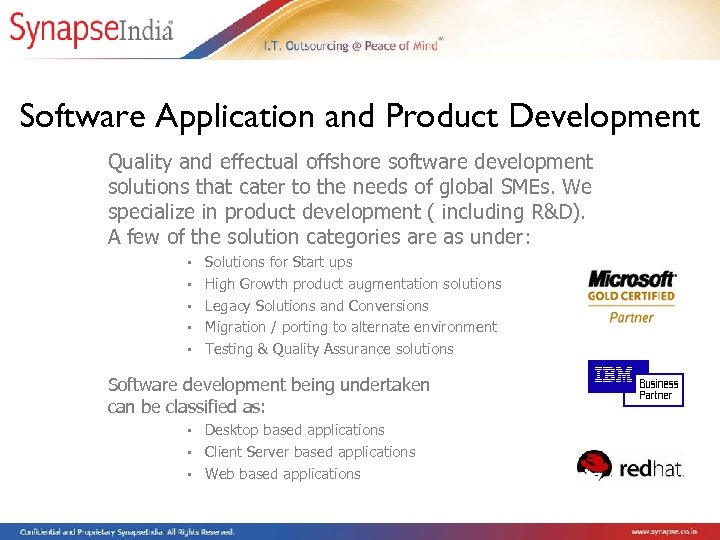
Task: Click the IBM Business Partner logo
Action: pyautogui.click(x=636, y=383)
